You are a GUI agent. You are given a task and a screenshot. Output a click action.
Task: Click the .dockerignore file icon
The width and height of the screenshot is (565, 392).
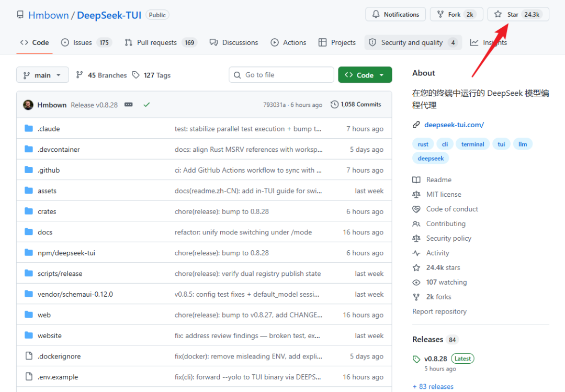click(x=29, y=356)
